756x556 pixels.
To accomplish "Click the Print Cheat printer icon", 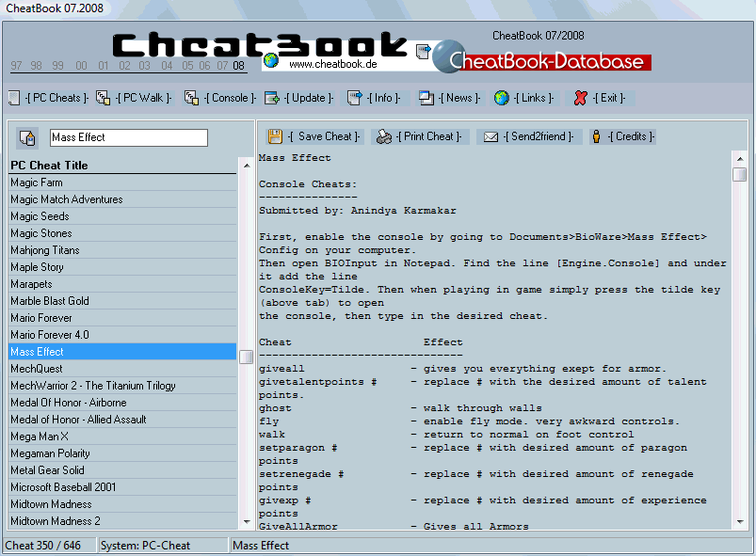I will (384, 136).
